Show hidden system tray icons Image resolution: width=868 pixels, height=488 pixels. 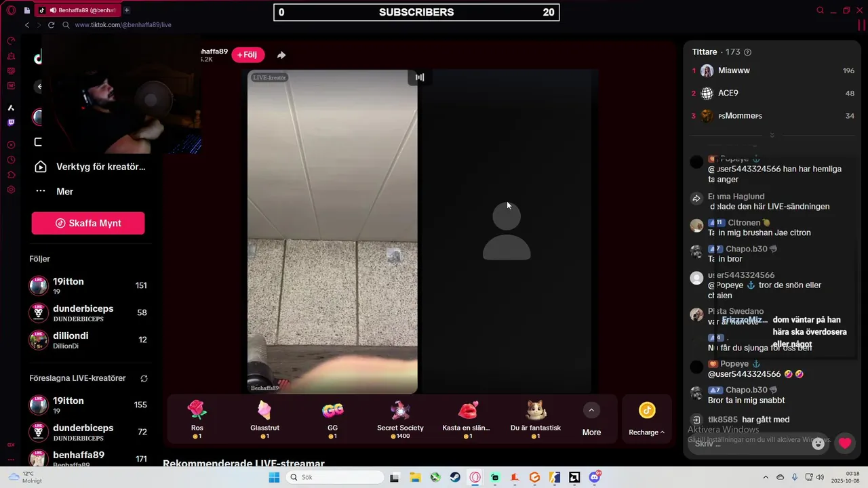(766, 477)
